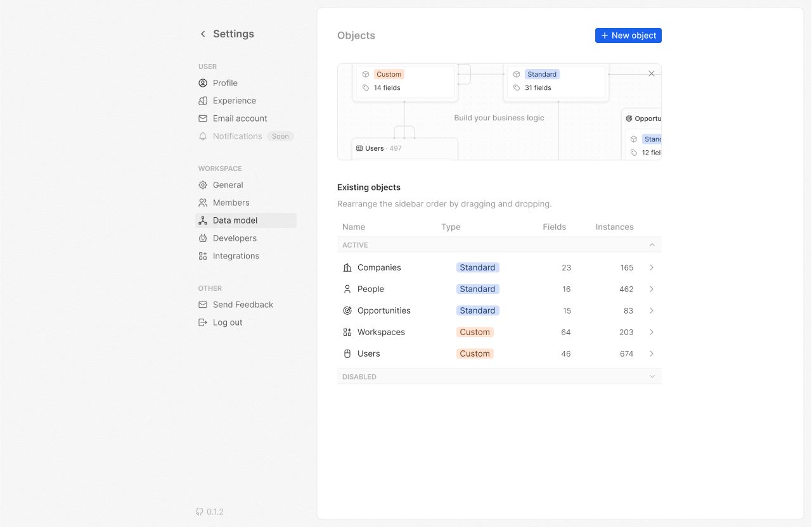Click the Developers robot icon
812x527 pixels.
coord(203,238)
